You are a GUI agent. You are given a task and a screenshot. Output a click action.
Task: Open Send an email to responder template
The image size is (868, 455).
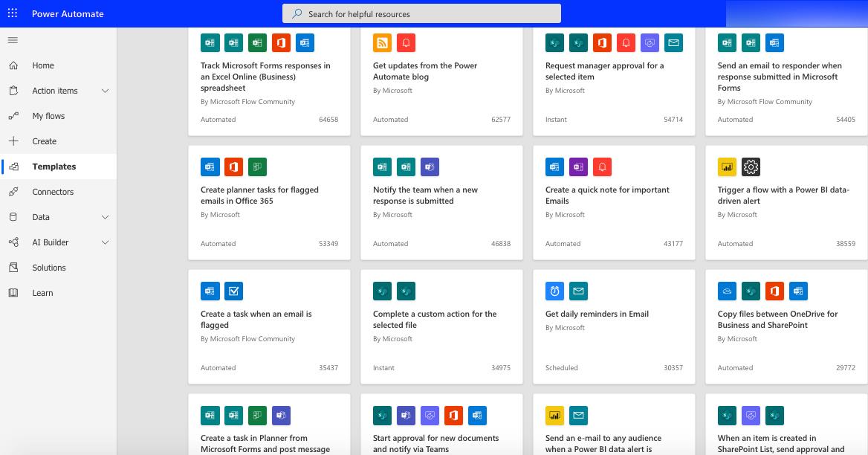(786, 81)
